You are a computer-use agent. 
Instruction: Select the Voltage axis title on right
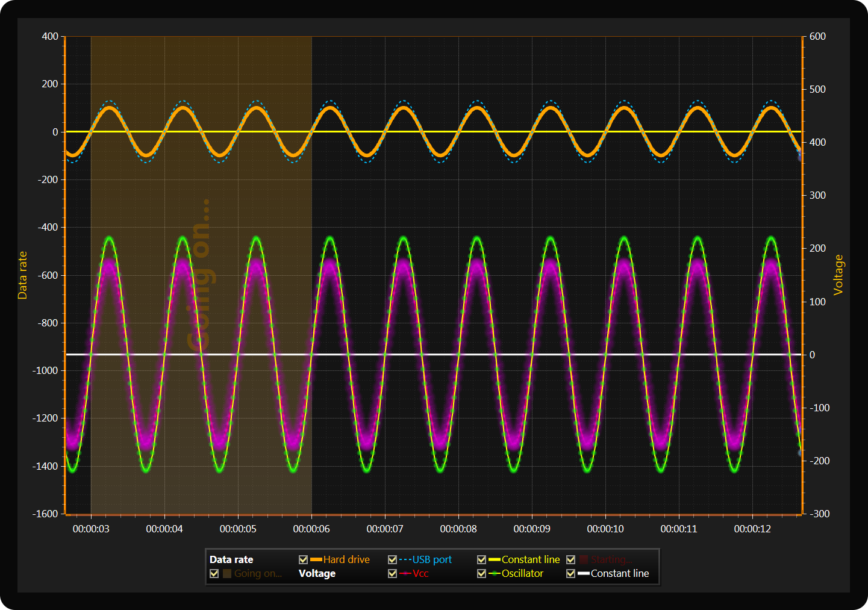click(x=838, y=275)
